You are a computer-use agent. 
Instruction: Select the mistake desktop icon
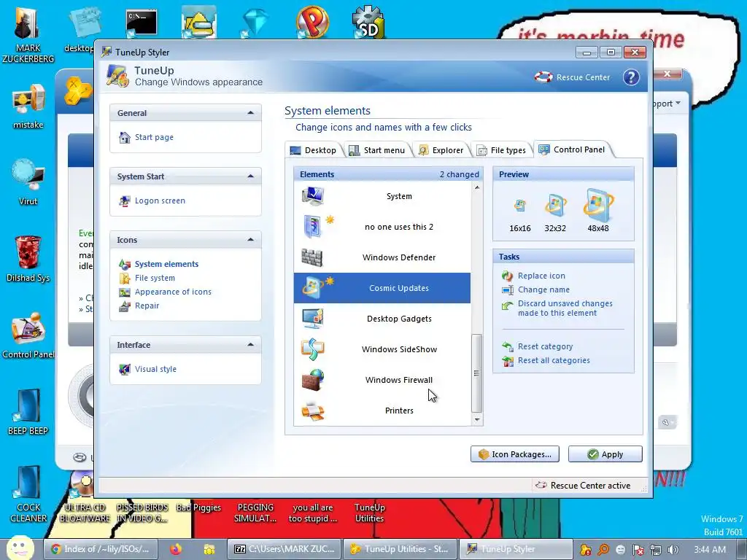(x=28, y=106)
